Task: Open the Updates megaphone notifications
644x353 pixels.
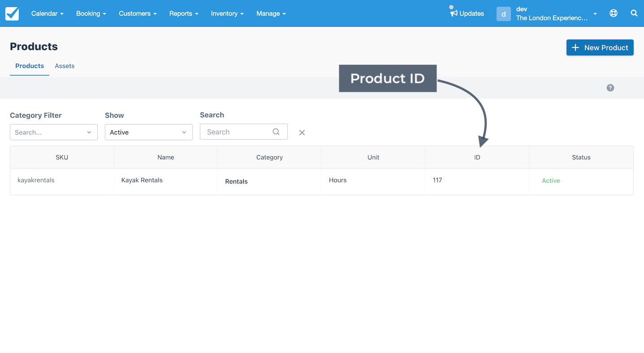Action: click(467, 13)
